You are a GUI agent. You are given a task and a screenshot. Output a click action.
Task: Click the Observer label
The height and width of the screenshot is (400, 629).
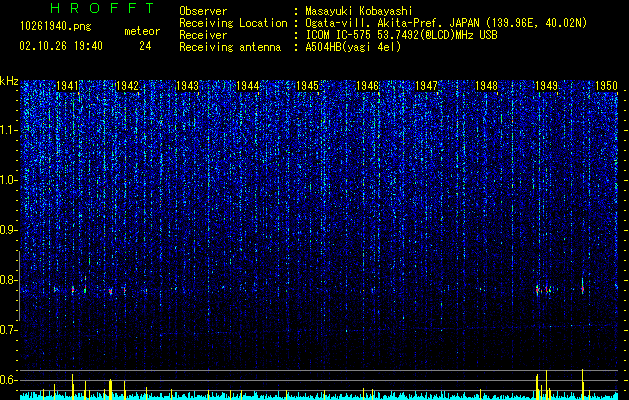point(203,11)
